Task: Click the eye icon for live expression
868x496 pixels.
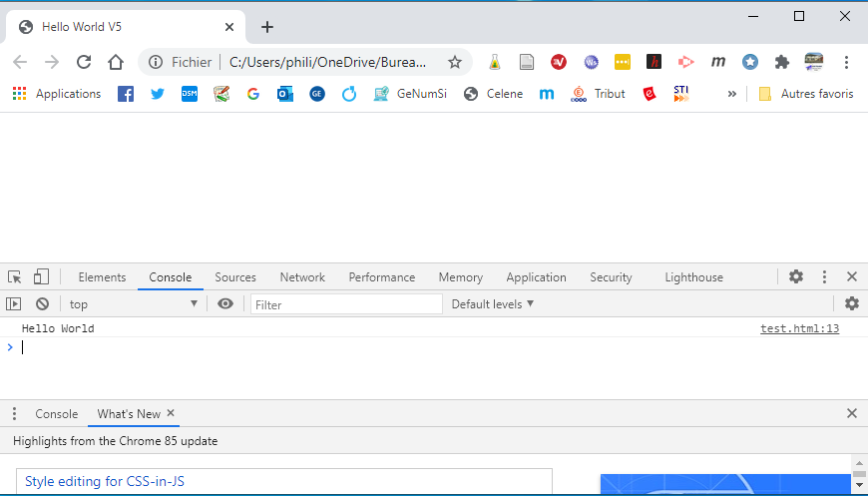Action: point(225,304)
